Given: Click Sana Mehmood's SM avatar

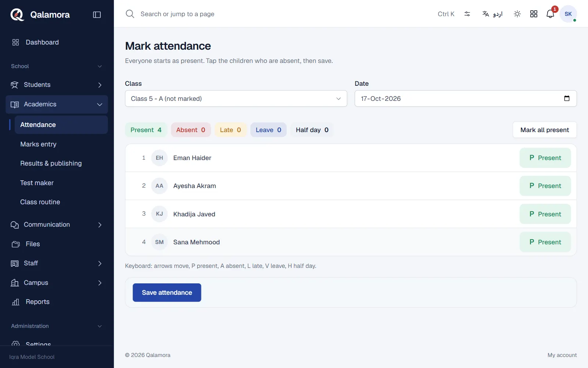Looking at the screenshot, I should (159, 242).
